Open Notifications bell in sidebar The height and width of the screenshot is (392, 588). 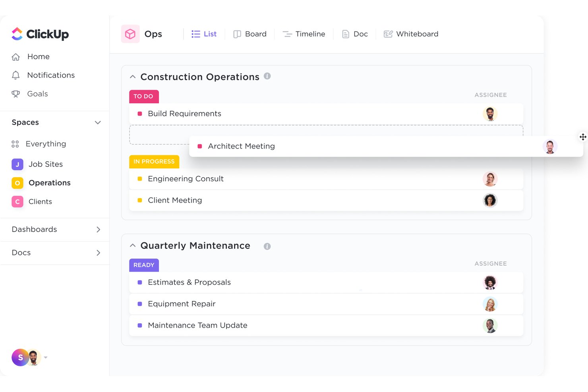[43, 75]
